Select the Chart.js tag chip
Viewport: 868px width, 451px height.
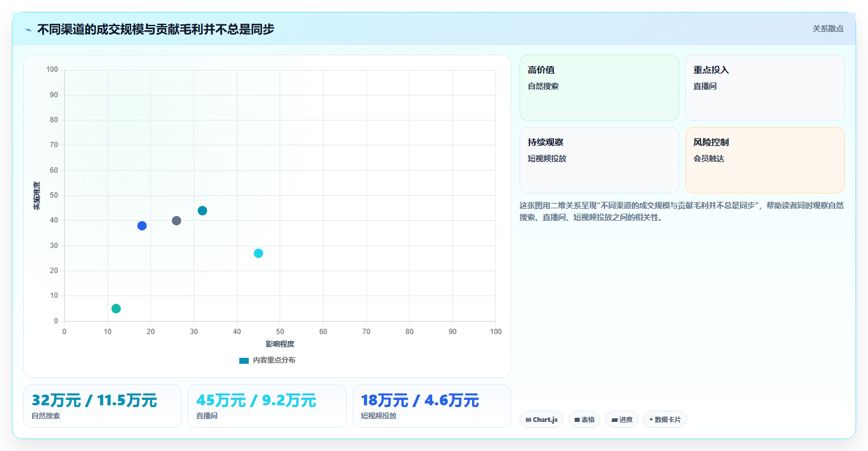[x=541, y=420]
